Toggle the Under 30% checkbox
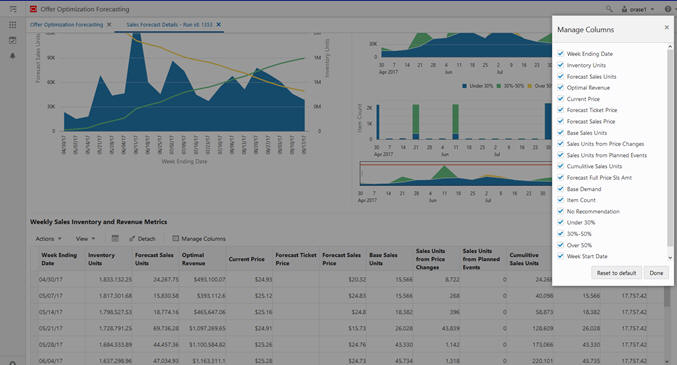 pyautogui.click(x=560, y=222)
